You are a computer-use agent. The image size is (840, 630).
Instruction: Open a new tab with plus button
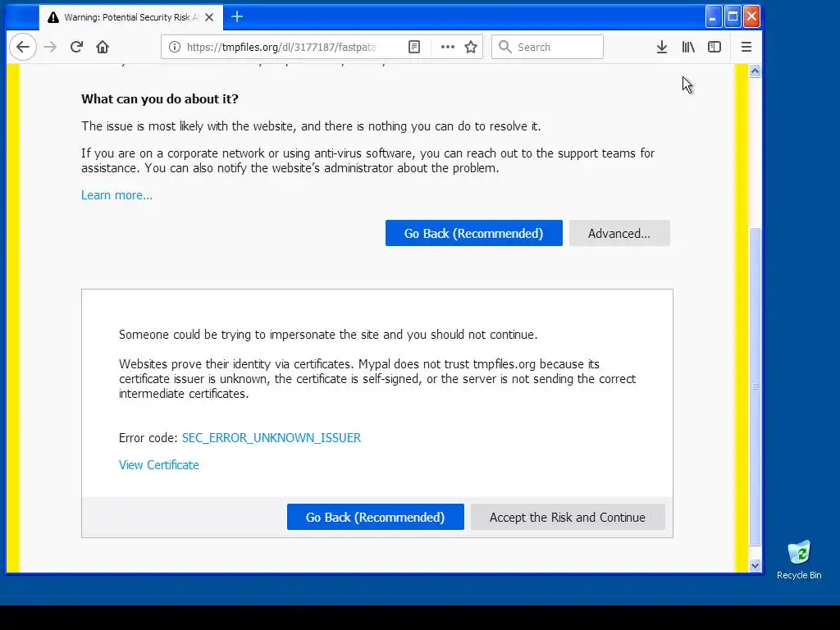coord(237,17)
